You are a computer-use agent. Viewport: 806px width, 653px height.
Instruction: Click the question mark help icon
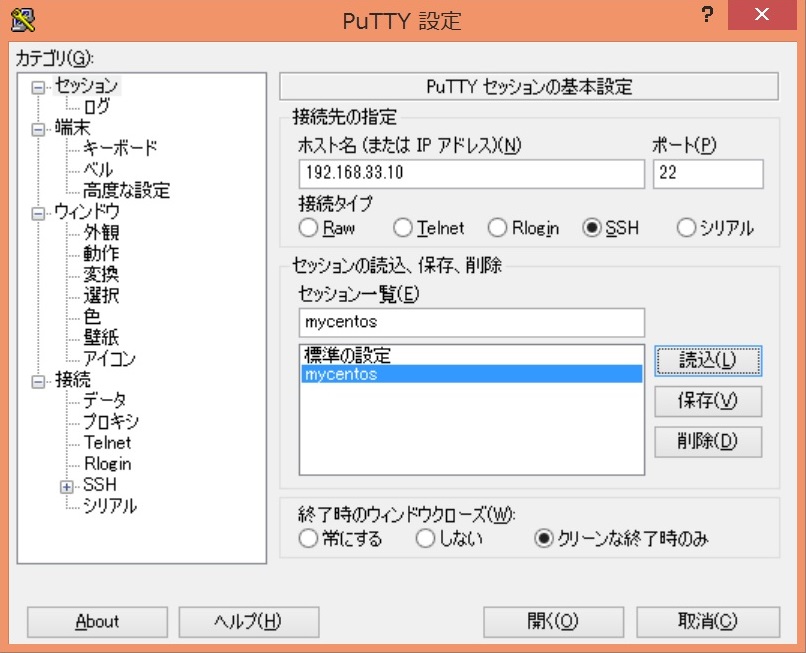coord(707,14)
